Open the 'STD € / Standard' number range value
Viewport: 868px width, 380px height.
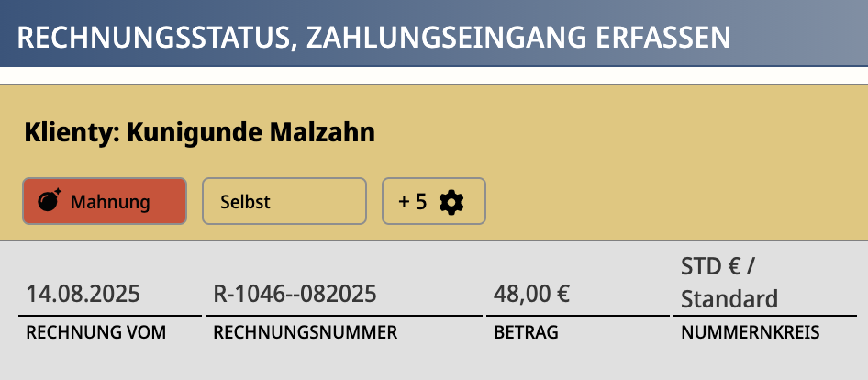(729, 284)
